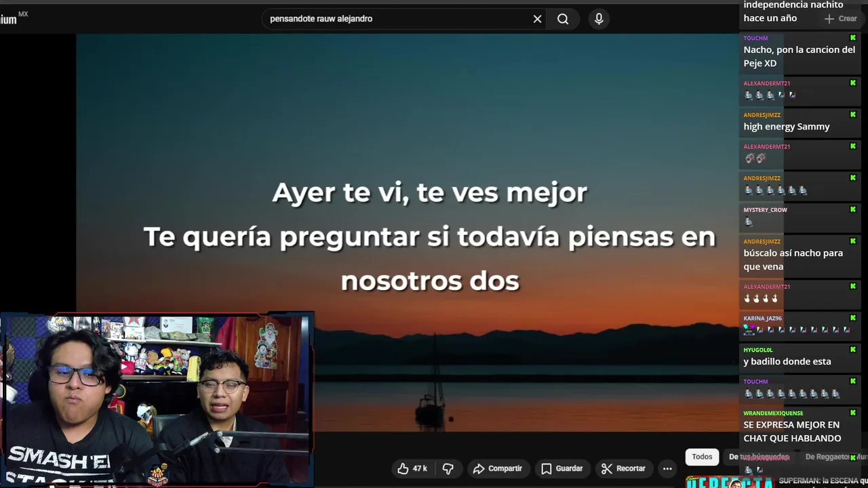The image size is (868, 488).
Task: Open the SUPERMAN recommended video thumbnail
Action: click(729, 482)
